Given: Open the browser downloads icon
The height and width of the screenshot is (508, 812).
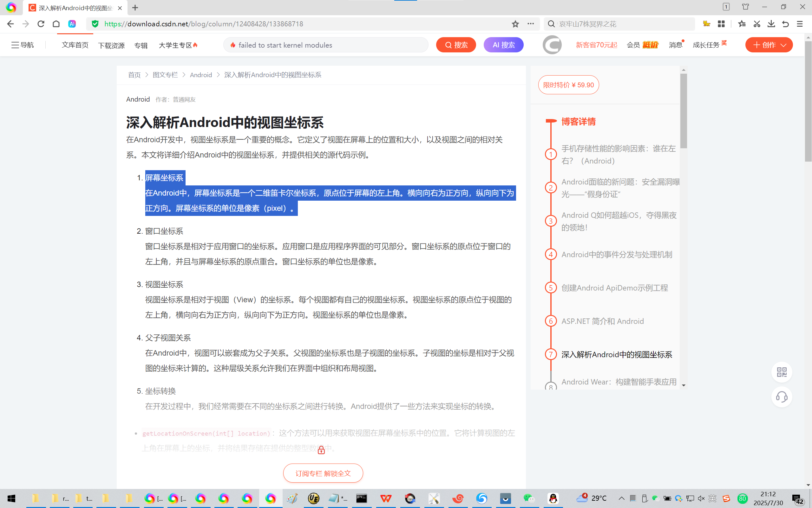Looking at the screenshot, I should 771,24.
